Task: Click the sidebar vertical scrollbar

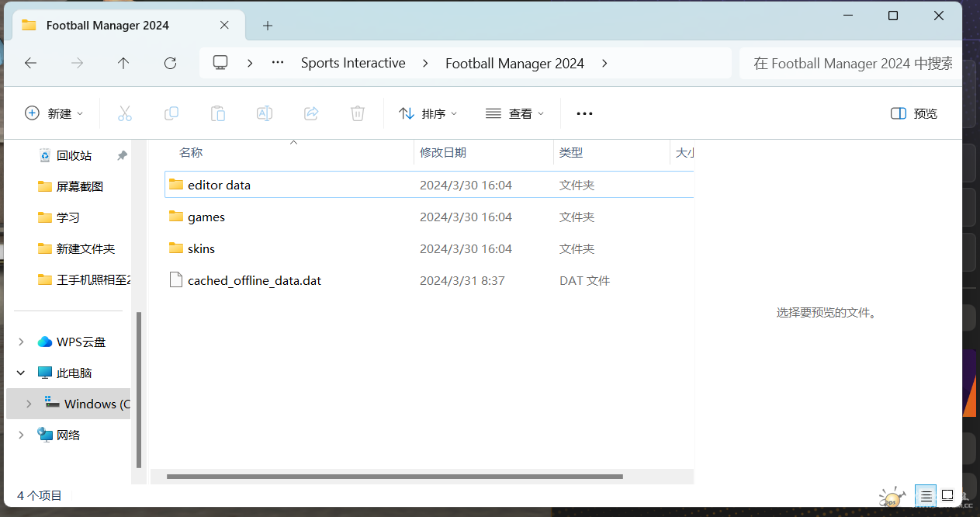Action: click(140, 390)
